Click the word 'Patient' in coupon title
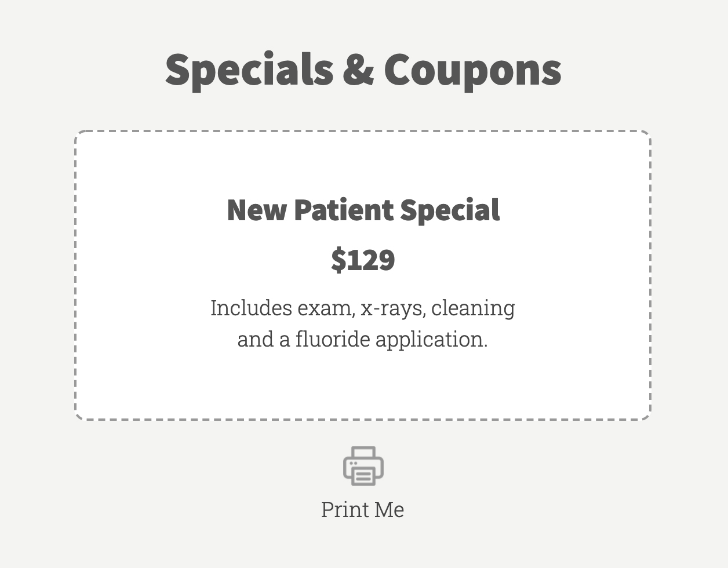This screenshot has width=728, height=568. (x=344, y=209)
